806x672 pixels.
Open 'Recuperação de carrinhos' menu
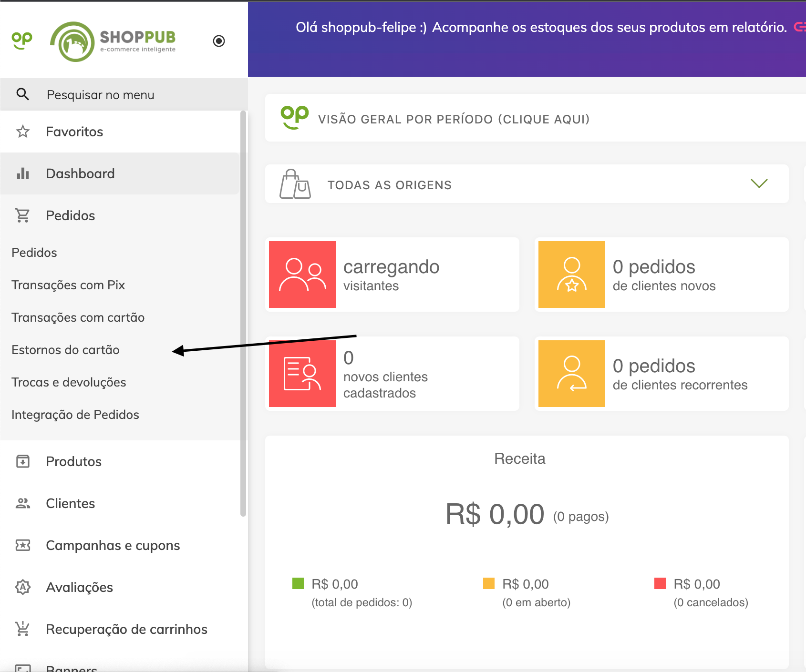(x=119, y=629)
